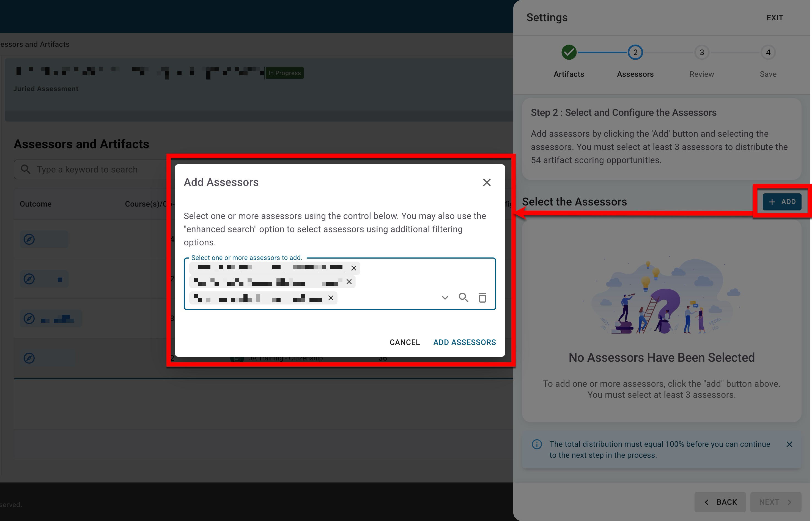Select step 2 Assessors in wizard

pos(635,53)
